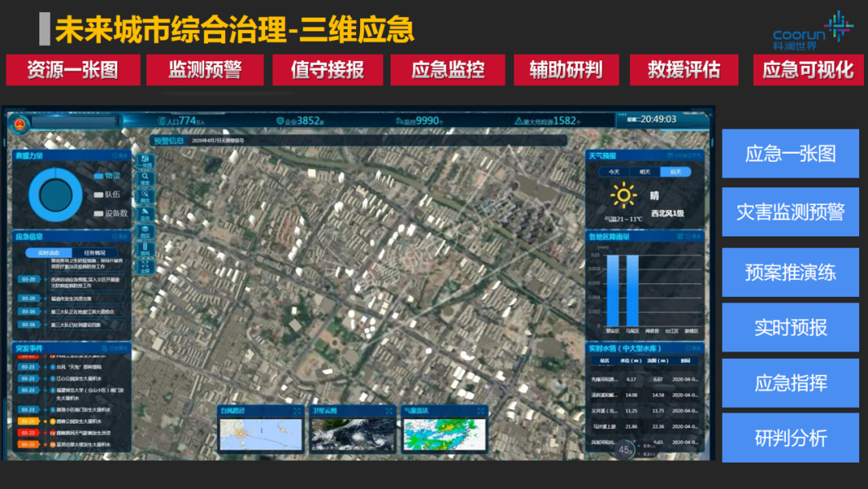
Task: Show 后天 weather forecast
Action: [675, 172]
